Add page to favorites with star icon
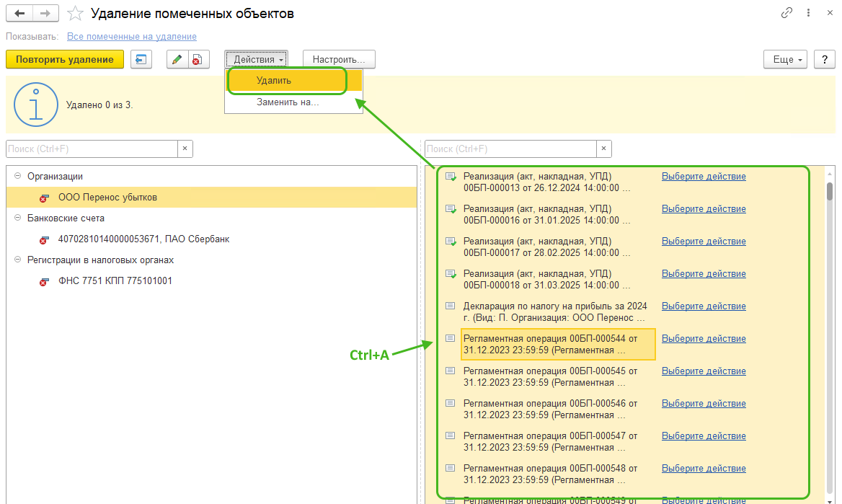 coord(74,14)
